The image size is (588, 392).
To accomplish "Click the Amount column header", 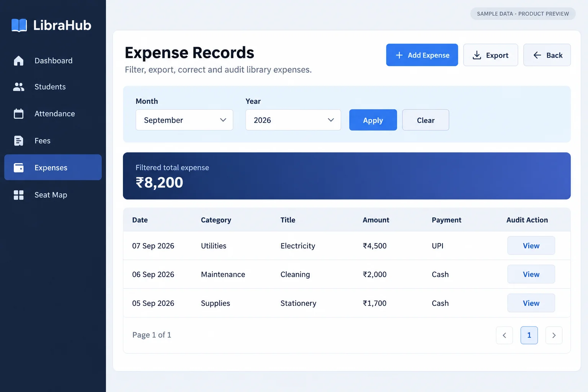I will (x=376, y=220).
